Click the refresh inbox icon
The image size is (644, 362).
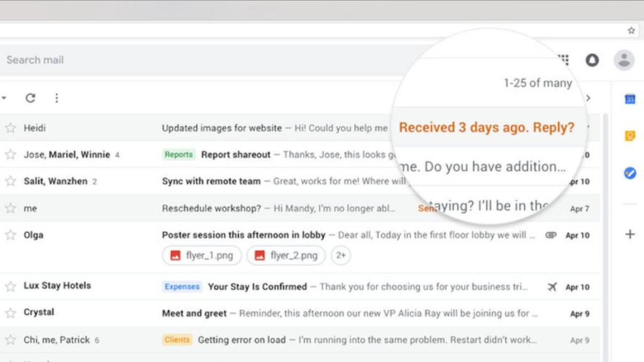pyautogui.click(x=30, y=98)
